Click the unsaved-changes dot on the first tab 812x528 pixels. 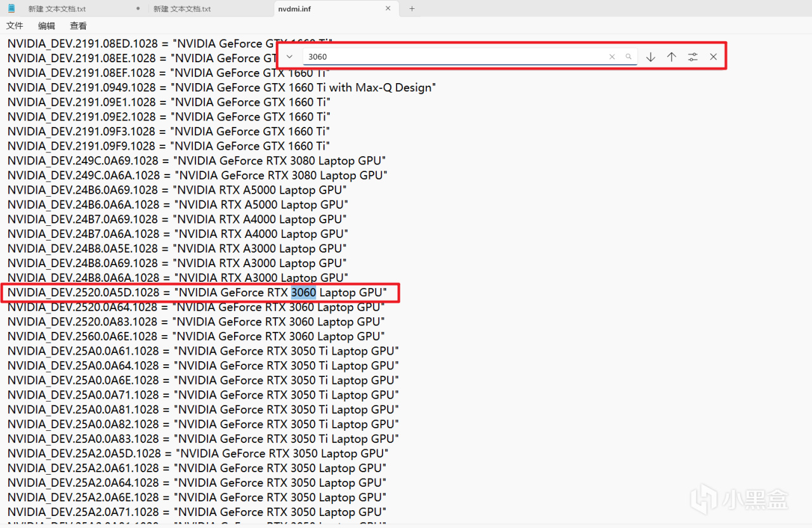point(138,9)
